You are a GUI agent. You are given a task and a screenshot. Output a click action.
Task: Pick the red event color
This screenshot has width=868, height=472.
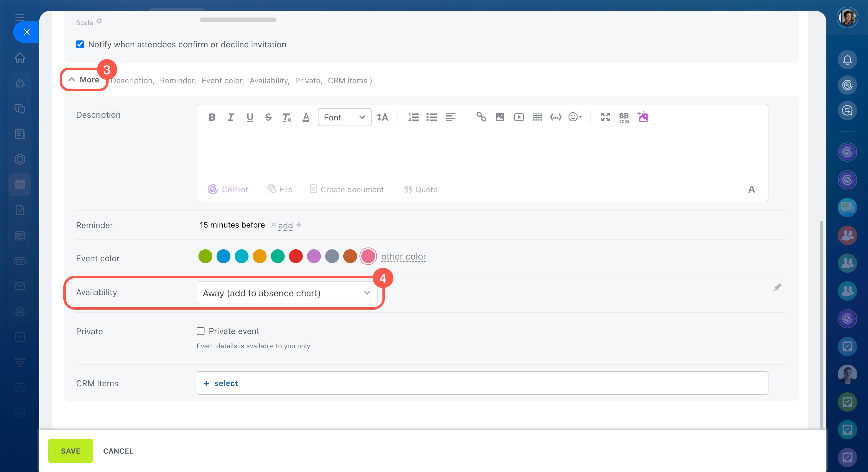pos(296,256)
